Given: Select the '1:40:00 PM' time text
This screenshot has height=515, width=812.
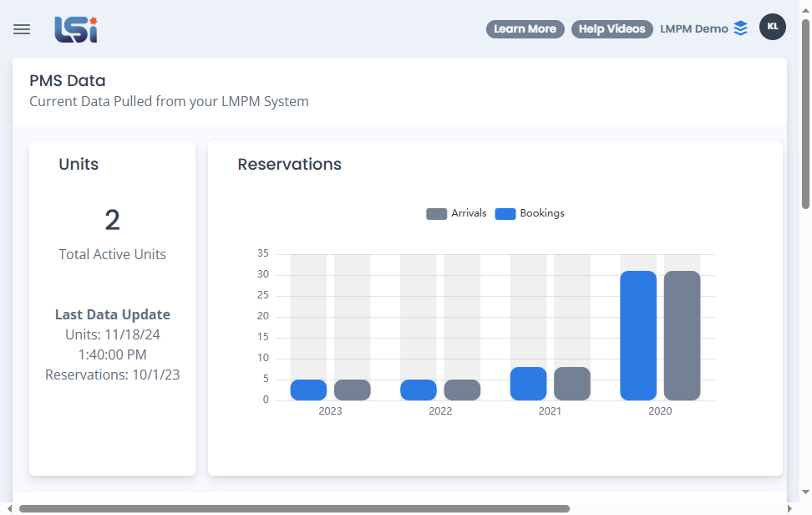Looking at the screenshot, I should click(113, 355).
